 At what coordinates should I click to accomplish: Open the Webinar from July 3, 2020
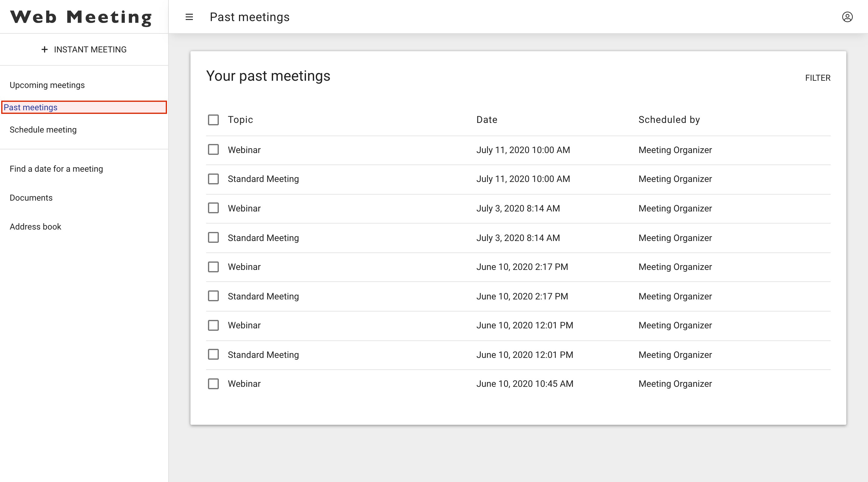[x=244, y=208]
